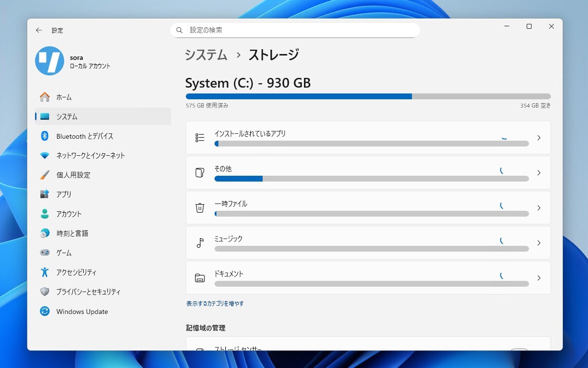Expand the ミュージック storage category
This screenshot has height=368, width=588.
point(368,243)
